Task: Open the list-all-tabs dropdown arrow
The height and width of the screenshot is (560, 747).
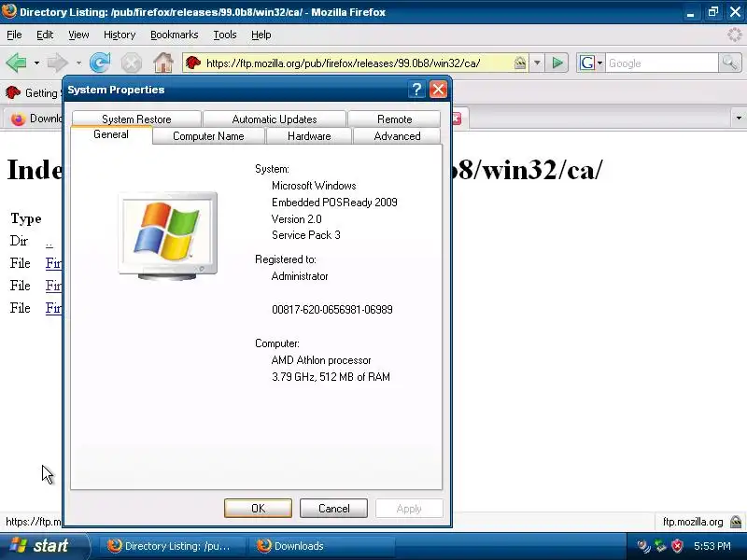Action: pos(739,118)
